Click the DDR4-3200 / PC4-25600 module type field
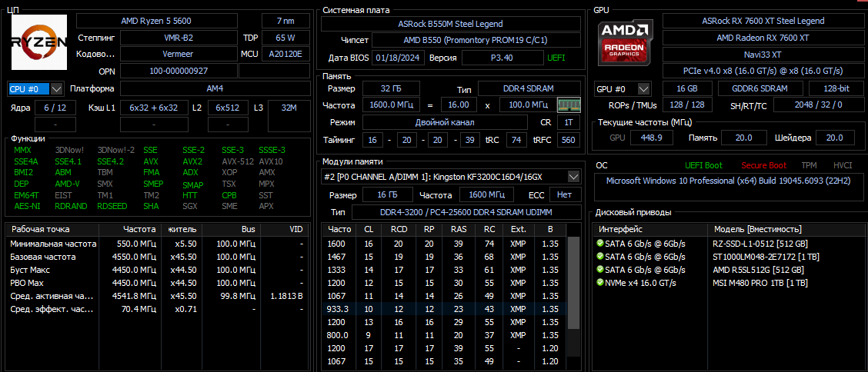The image size is (868, 372). click(466, 212)
